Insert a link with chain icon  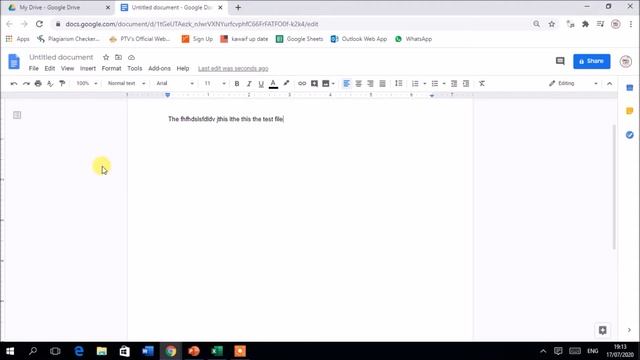click(302, 83)
